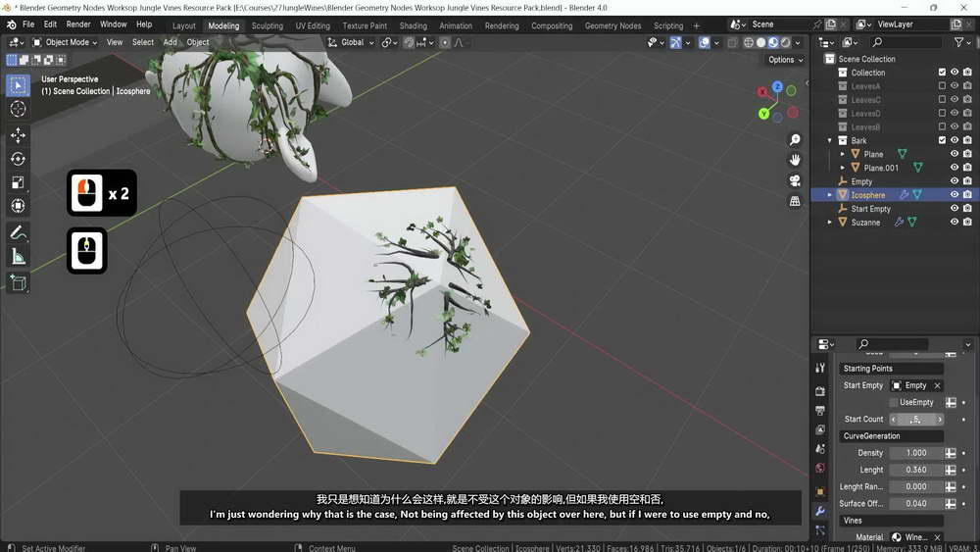Adjust the Surface Offset value slider
The width and height of the screenshot is (980, 552).
click(x=916, y=503)
